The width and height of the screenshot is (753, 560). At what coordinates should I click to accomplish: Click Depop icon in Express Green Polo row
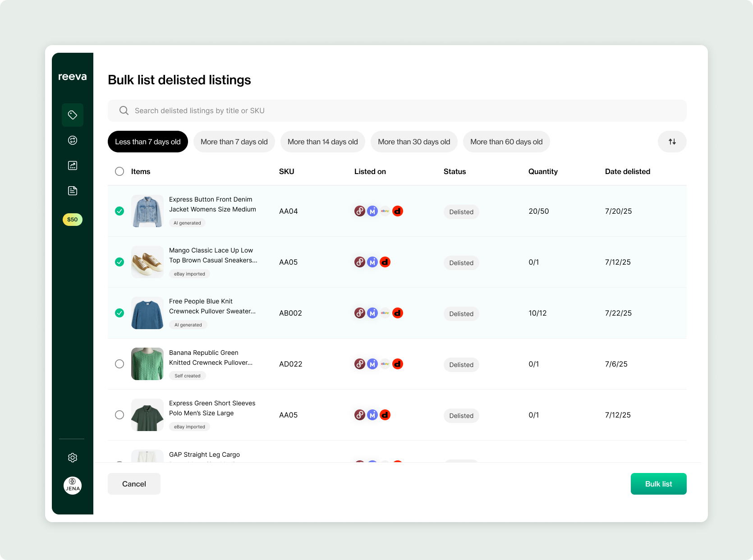pyautogui.click(x=385, y=415)
